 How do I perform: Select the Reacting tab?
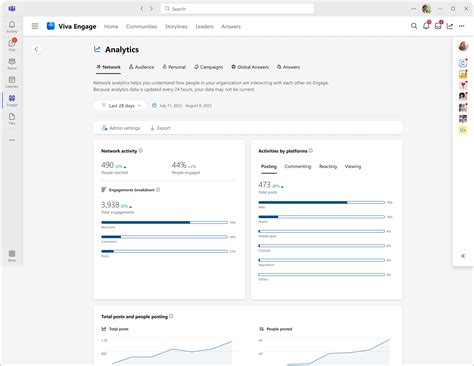[328, 166]
